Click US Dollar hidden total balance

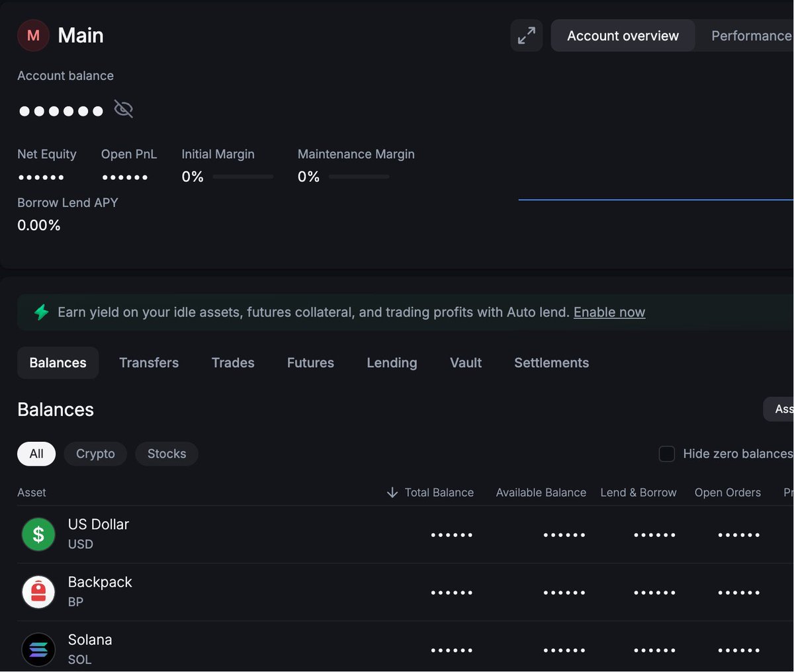[x=452, y=534]
